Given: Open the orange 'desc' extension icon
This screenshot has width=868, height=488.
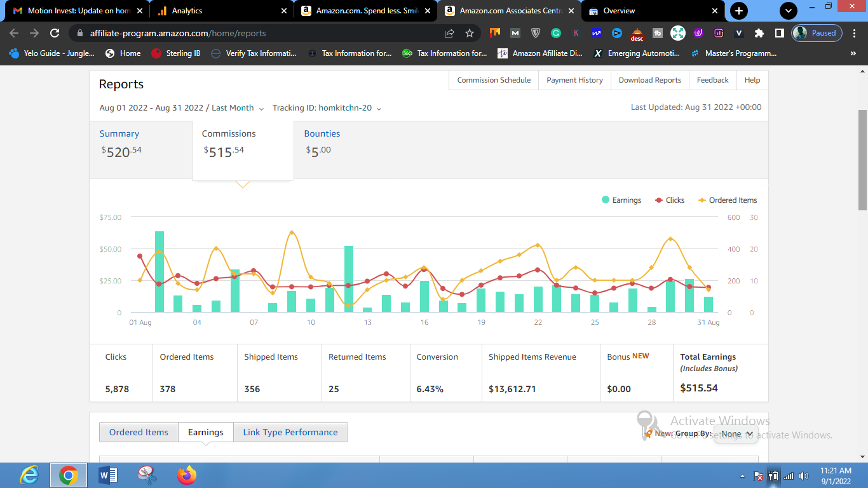Looking at the screenshot, I should click(x=637, y=34).
